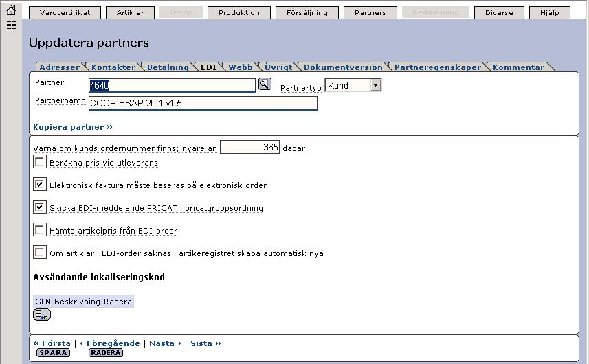This screenshot has width=589, height=364.
Task: Go to Nästa record link
Action: click(165, 343)
